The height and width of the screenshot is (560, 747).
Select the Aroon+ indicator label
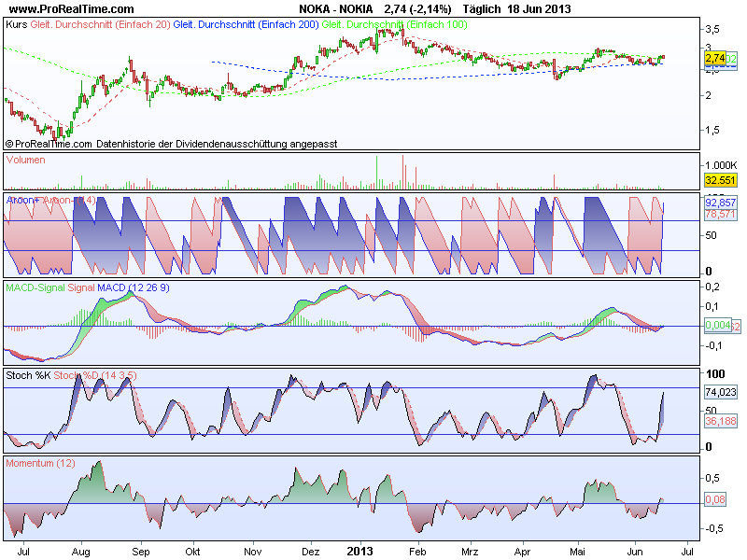[22, 201]
